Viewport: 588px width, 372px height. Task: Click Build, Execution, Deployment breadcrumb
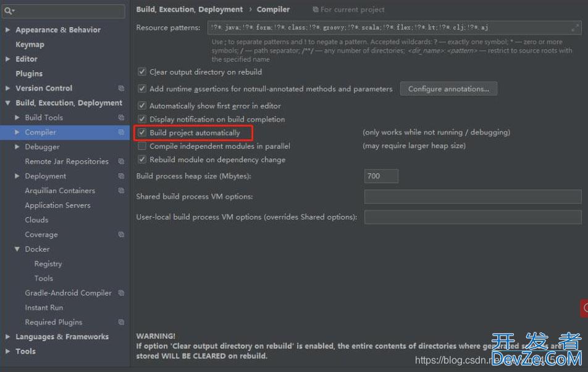tap(190, 9)
